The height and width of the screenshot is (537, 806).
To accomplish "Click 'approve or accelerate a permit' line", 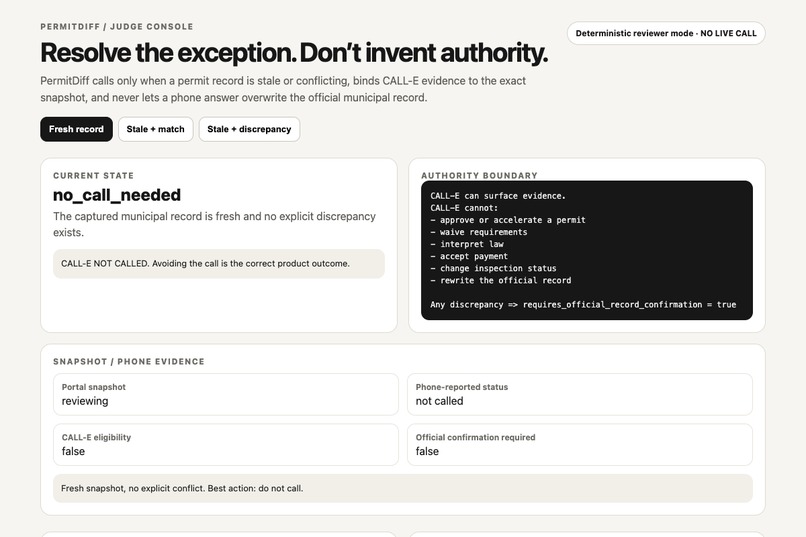I will tap(508, 220).
